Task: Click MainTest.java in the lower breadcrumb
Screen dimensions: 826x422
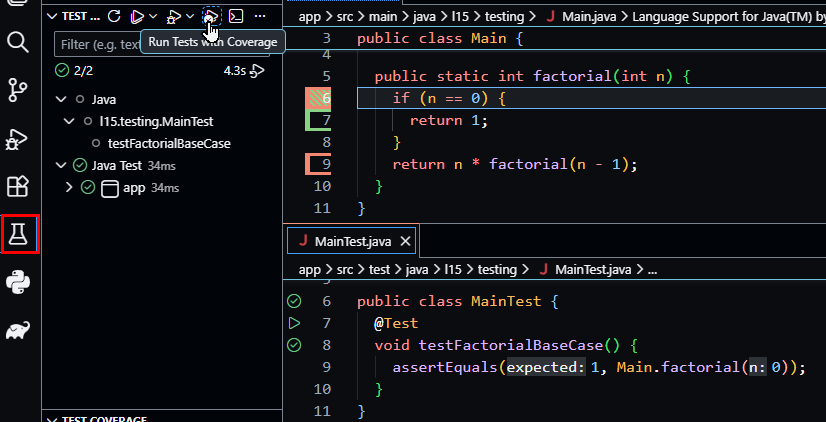Action: point(593,270)
